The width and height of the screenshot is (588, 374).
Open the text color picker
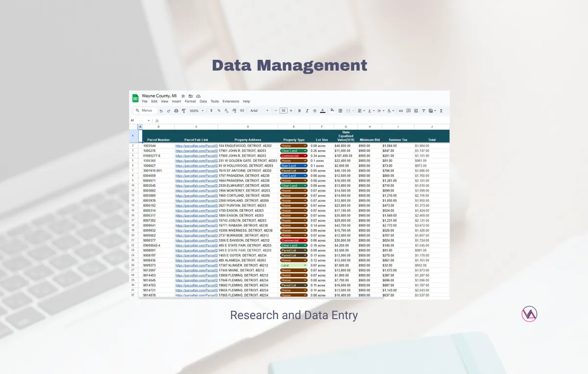pos(322,111)
